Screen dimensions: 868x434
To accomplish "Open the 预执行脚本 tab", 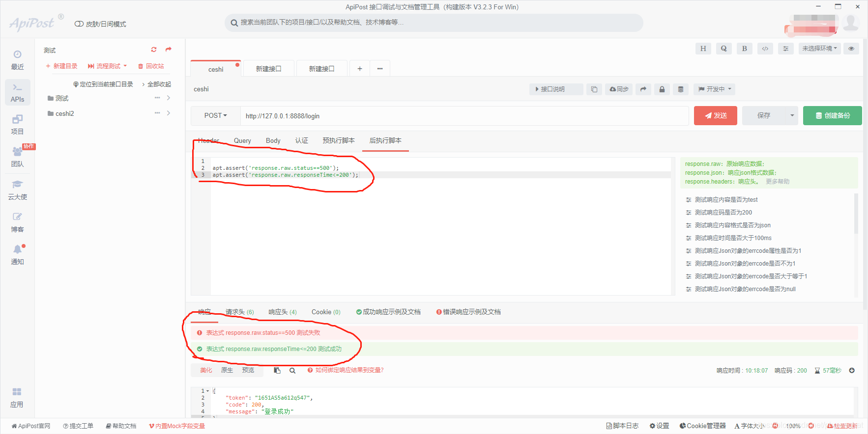I will pyautogui.click(x=339, y=141).
